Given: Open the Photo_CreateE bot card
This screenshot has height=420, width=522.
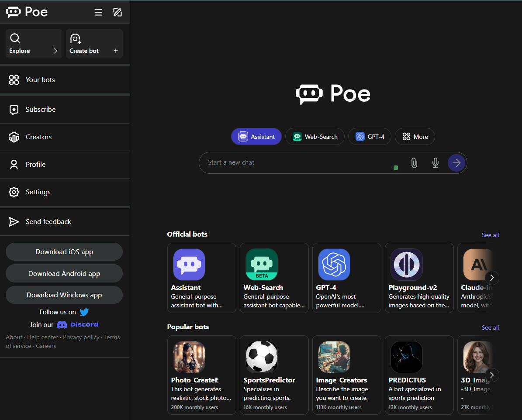Looking at the screenshot, I should pos(202,375).
